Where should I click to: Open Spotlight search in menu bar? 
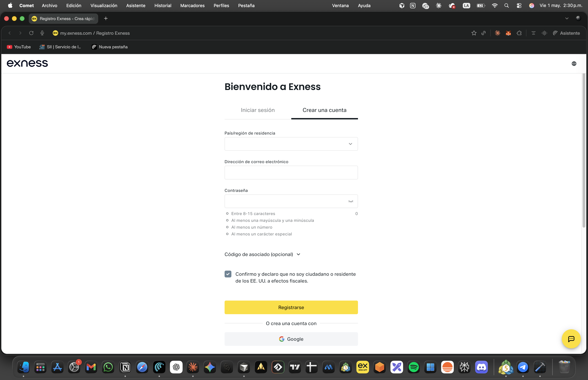[507, 5]
